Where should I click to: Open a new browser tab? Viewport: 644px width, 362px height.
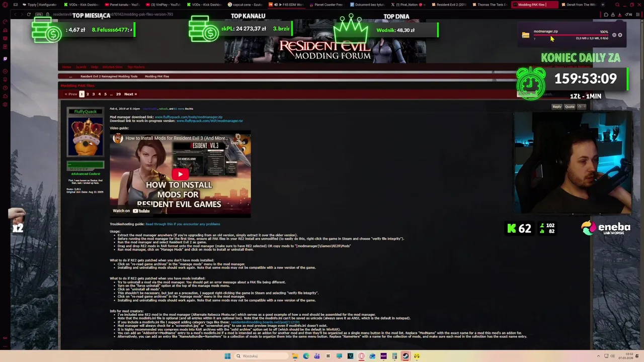(602, 5)
